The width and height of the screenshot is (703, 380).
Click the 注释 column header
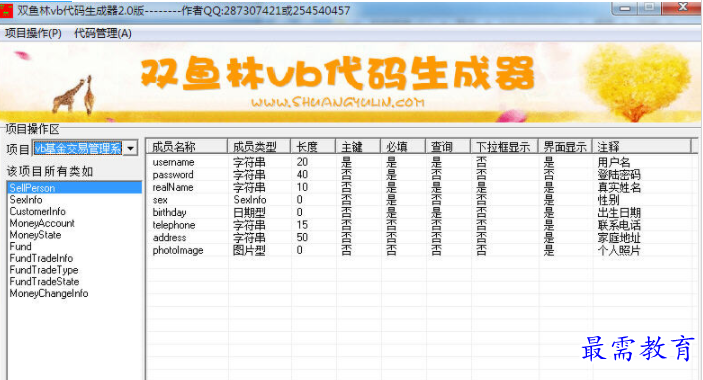pyautogui.click(x=642, y=147)
